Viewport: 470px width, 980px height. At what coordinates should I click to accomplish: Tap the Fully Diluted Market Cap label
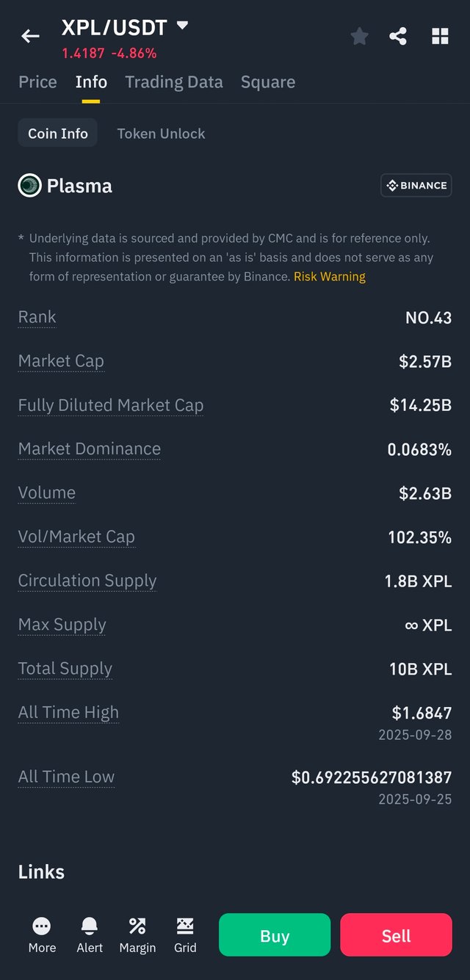pos(111,405)
